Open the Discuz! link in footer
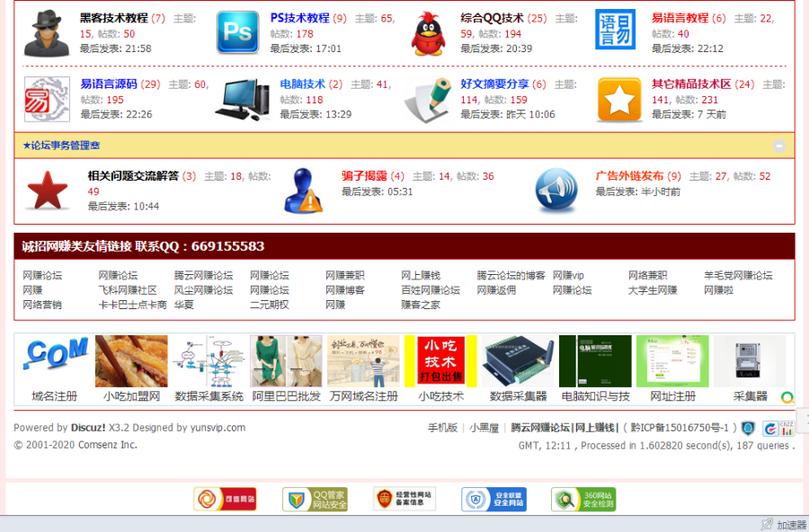 pos(88,428)
